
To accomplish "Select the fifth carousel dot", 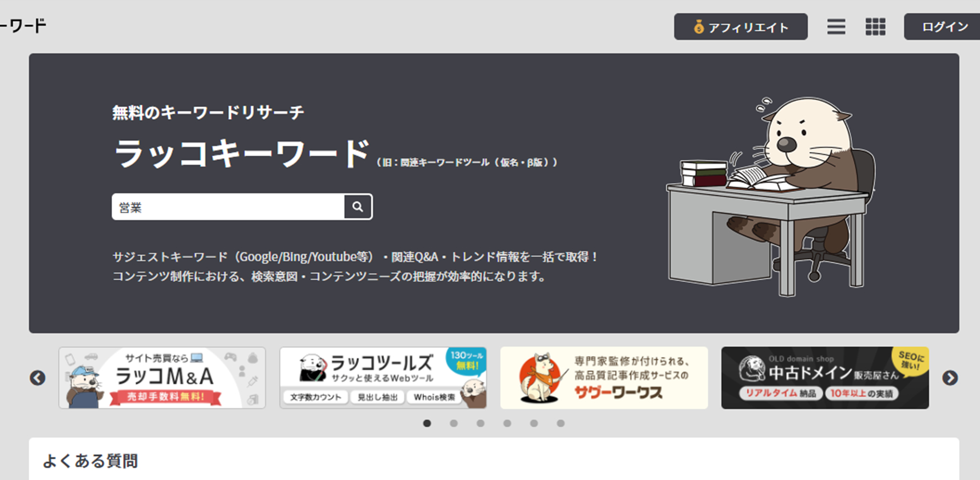I will pos(534,423).
